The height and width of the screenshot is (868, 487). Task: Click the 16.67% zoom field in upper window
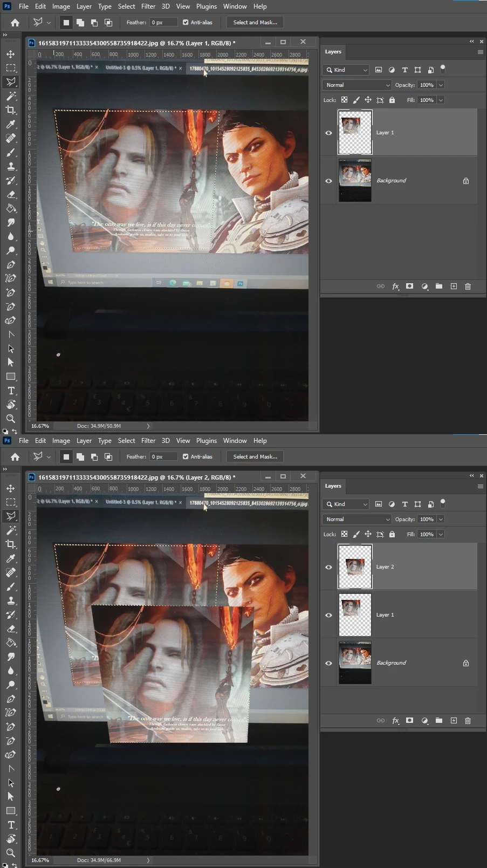40,426
